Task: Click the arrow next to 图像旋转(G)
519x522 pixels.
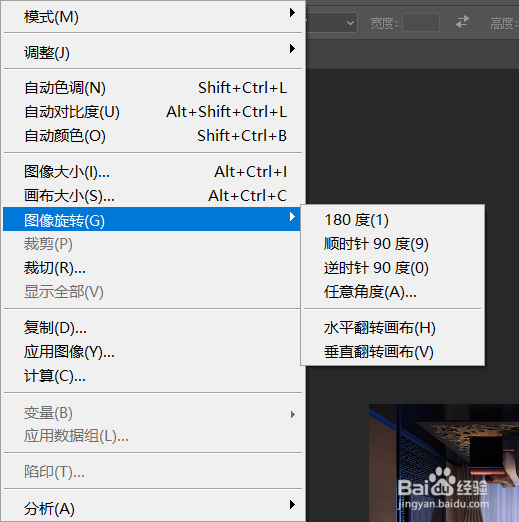Action: point(292,217)
